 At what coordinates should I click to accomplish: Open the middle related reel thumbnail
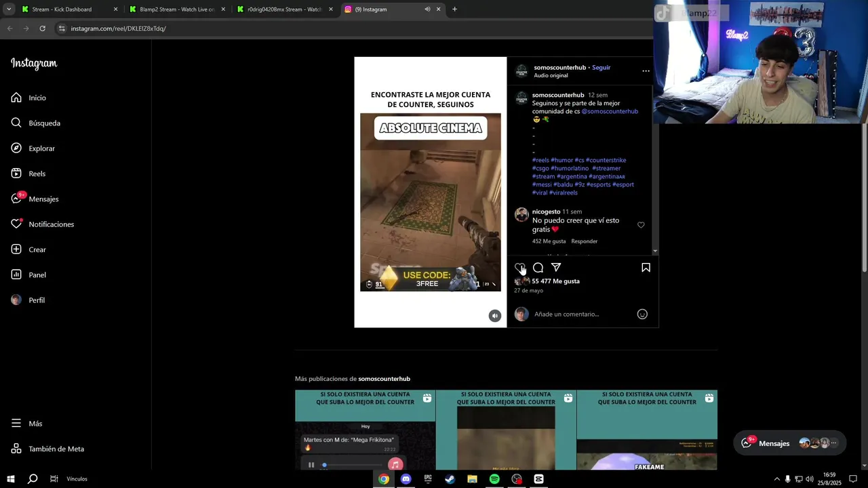coord(506,430)
